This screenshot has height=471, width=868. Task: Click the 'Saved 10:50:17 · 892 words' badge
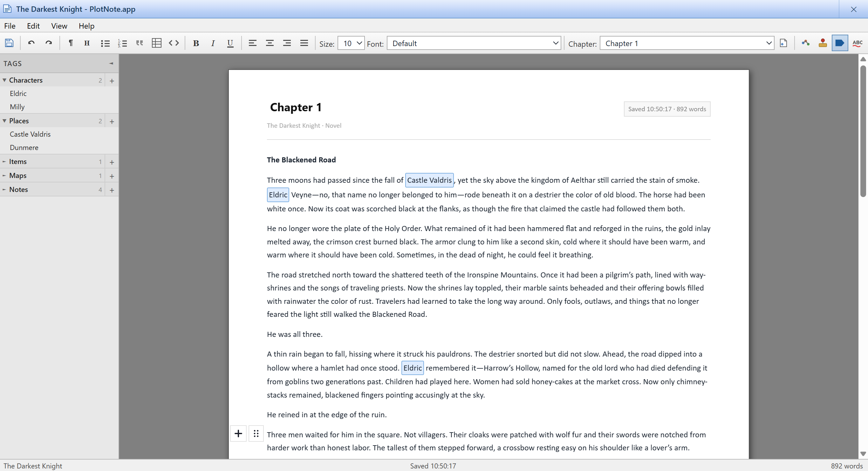point(667,109)
